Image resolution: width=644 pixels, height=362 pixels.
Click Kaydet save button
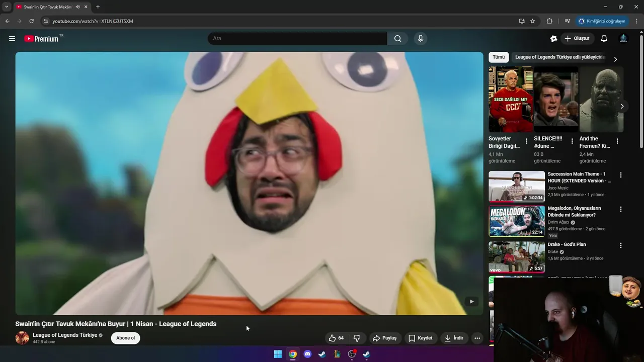421,338
